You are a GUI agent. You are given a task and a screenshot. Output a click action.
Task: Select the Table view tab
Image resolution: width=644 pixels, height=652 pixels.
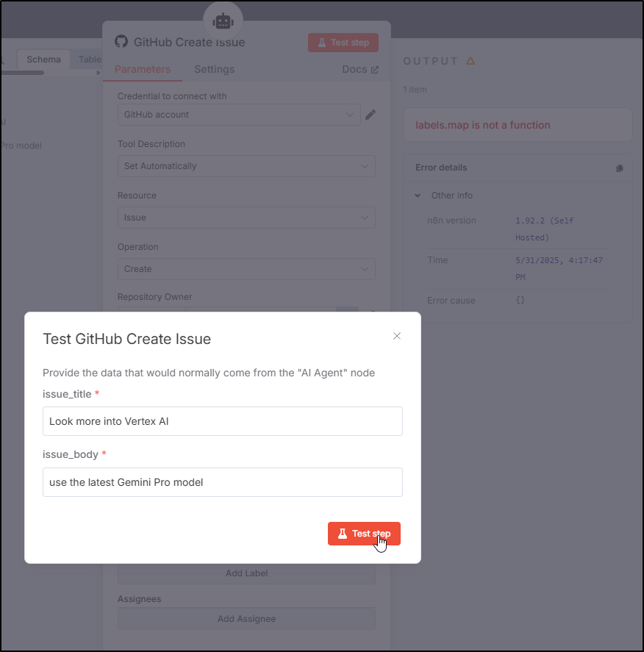click(x=90, y=60)
